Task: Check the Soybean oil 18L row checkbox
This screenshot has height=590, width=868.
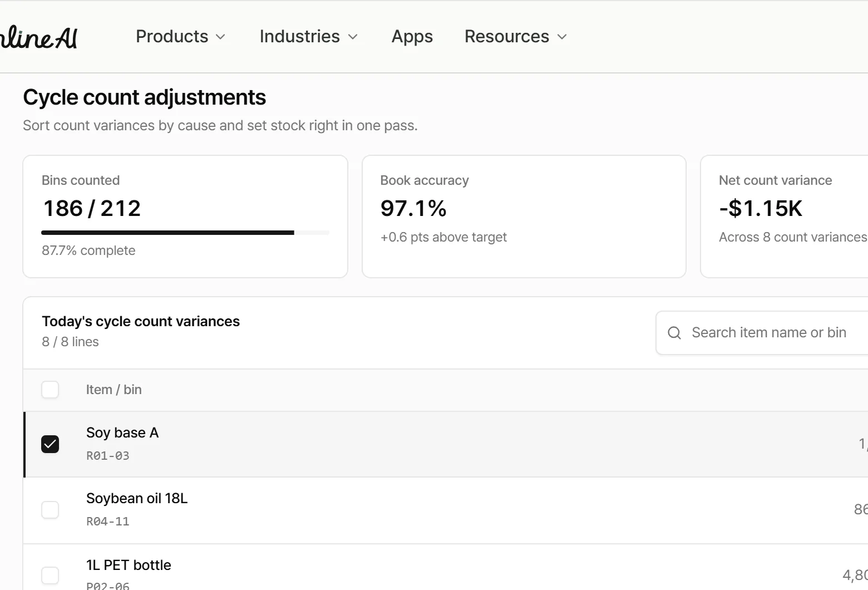Action: pos(50,510)
